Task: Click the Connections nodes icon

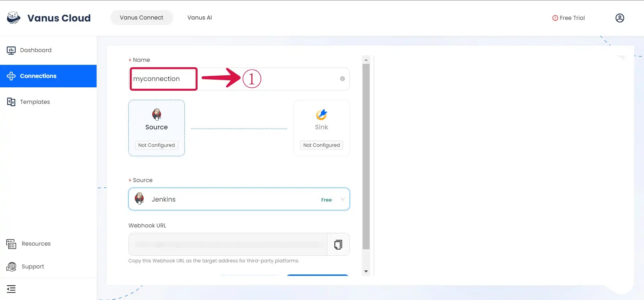Action: (11, 76)
